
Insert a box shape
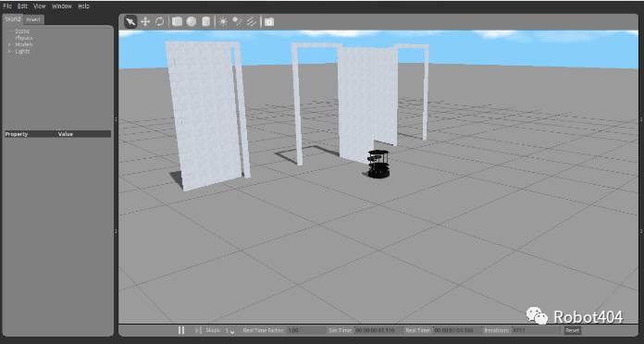pyautogui.click(x=177, y=22)
